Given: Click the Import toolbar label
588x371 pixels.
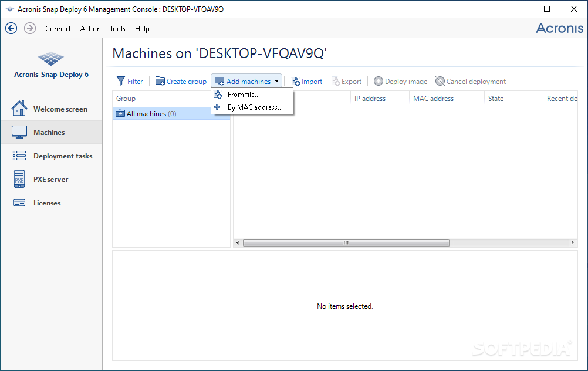Looking at the screenshot, I should coord(312,82).
